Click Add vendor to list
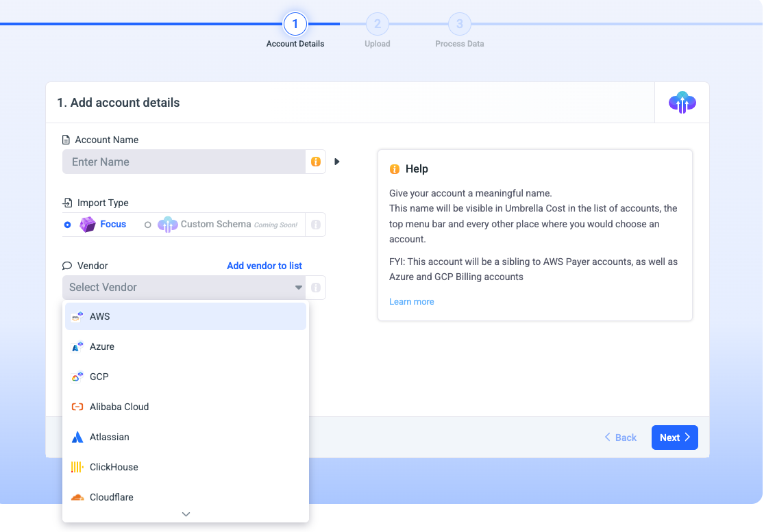This screenshot has width=764, height=532. 264,266
